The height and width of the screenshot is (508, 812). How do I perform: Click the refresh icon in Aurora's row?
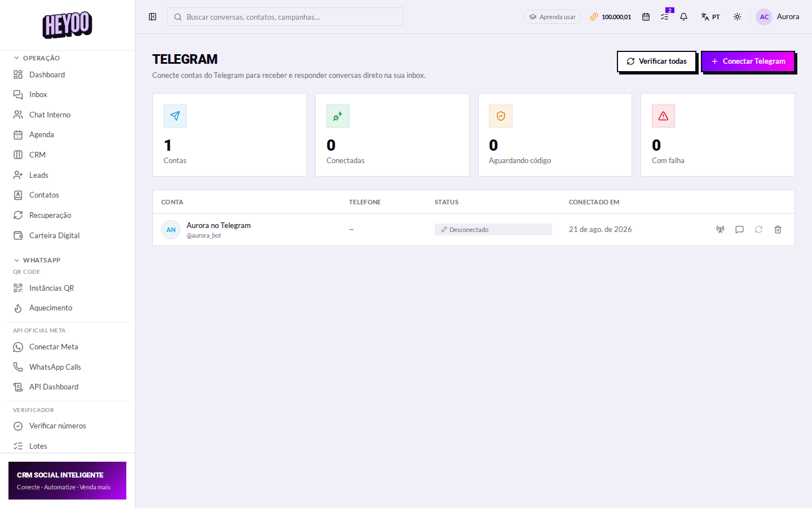click(x=758, y=230)
